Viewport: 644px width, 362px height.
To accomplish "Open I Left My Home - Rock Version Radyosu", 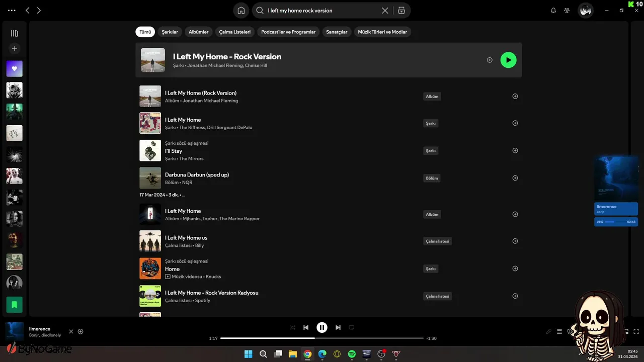I will click(212, 293).
